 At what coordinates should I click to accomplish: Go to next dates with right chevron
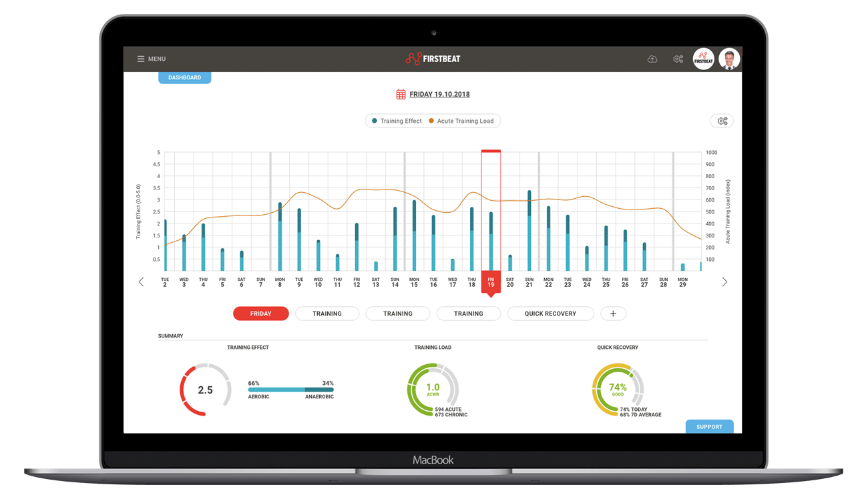click(724, 282)
